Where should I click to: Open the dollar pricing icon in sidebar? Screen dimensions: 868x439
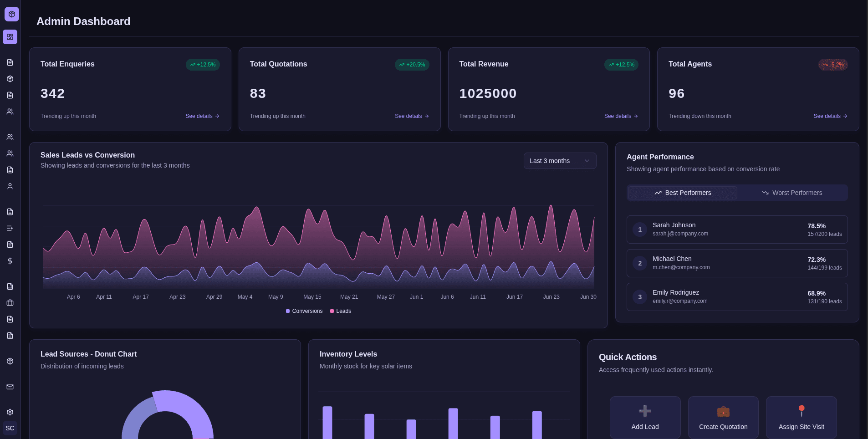(x=10, y=261)
